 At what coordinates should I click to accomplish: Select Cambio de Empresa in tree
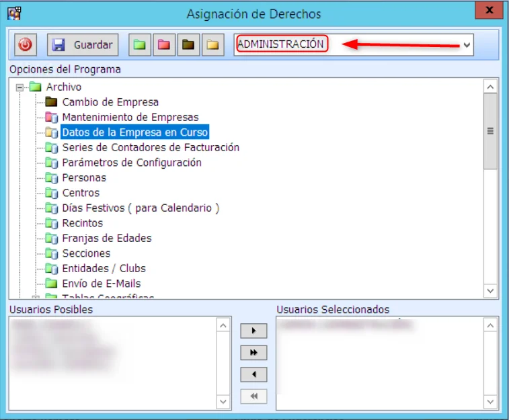(x=110, y=102)
